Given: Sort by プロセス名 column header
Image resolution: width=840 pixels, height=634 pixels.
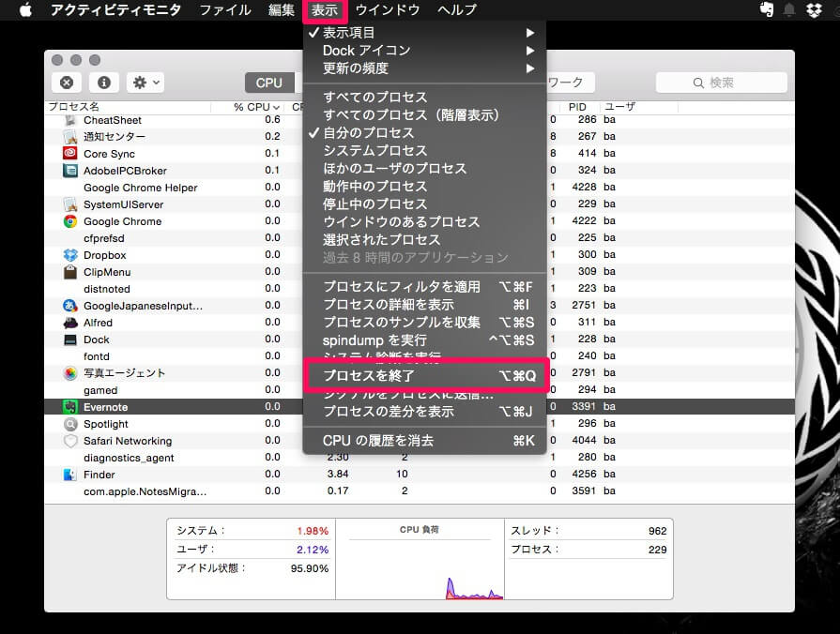Looking at the screenshot, I should 129,107.
